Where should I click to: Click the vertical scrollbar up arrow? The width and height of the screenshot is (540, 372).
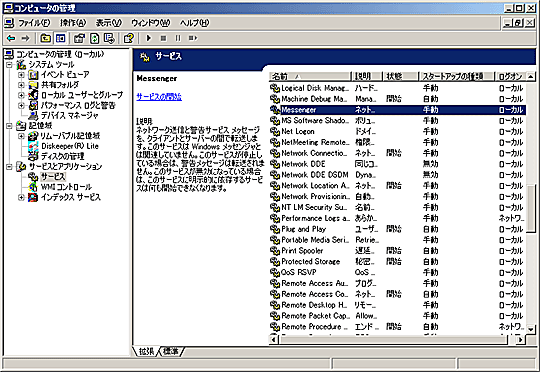point(531,76)
